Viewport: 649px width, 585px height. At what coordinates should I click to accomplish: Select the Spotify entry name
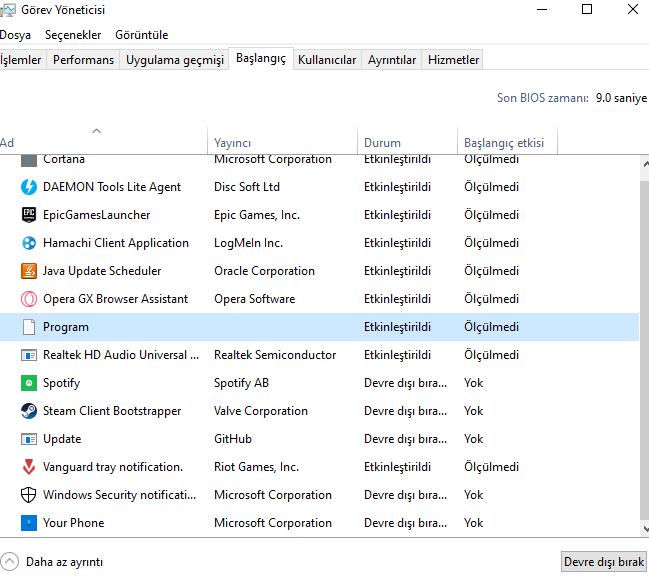pyautogui.click(x=61, y=383)
